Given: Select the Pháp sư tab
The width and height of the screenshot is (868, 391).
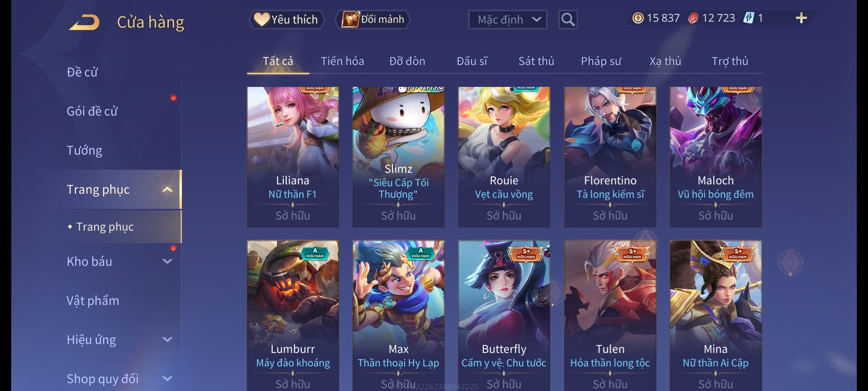Looking at the screenshot, I should coord(601,61).
